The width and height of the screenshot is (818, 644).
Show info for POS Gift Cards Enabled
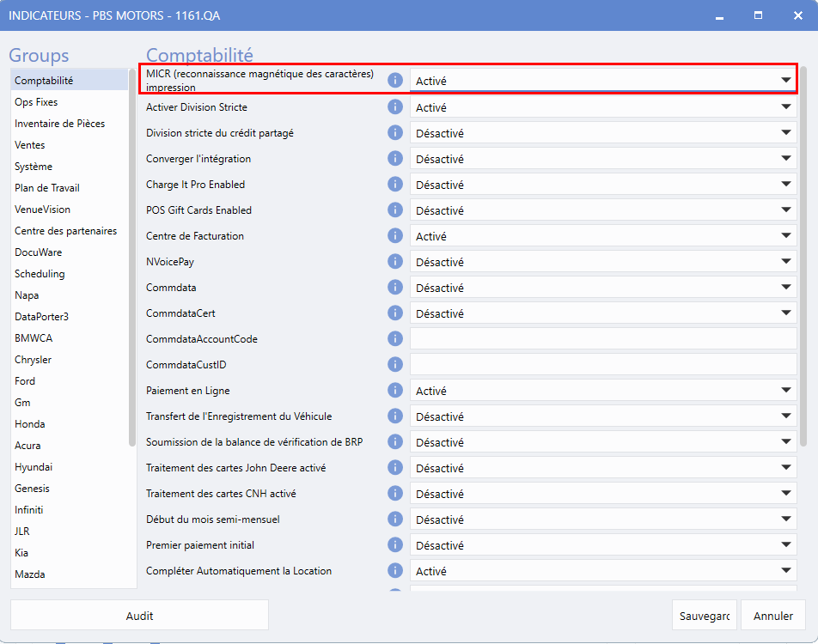click(395, 210)
